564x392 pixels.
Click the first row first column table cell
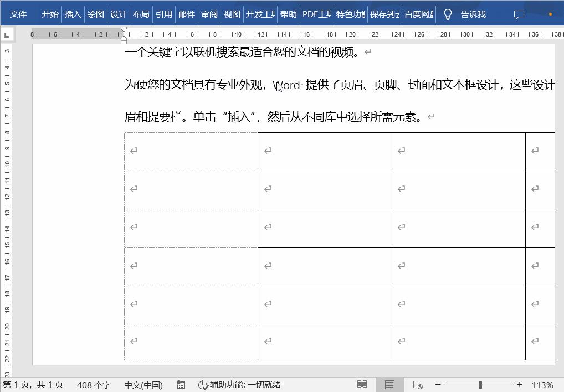[x=191, y=152]
